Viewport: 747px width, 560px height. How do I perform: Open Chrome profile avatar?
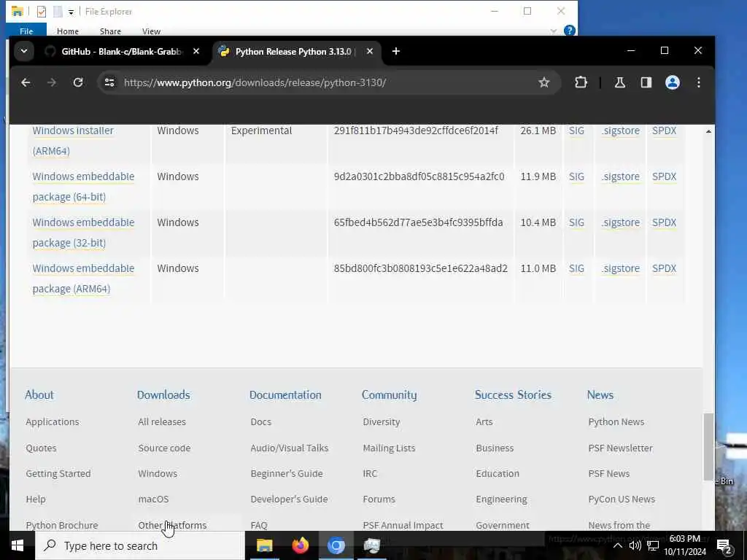pyautogui.click(x=672, y=82)
